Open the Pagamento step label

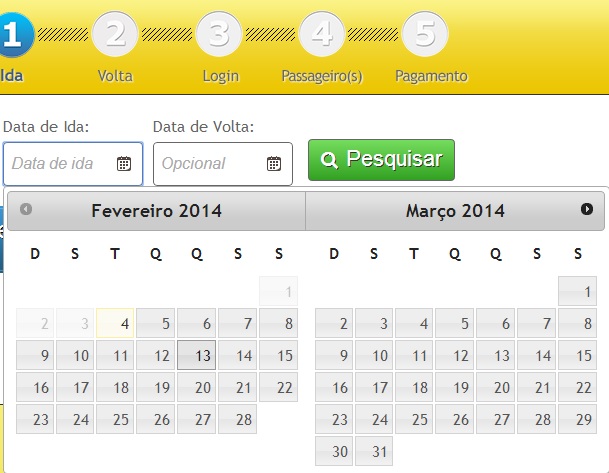[x=431, y=76]
